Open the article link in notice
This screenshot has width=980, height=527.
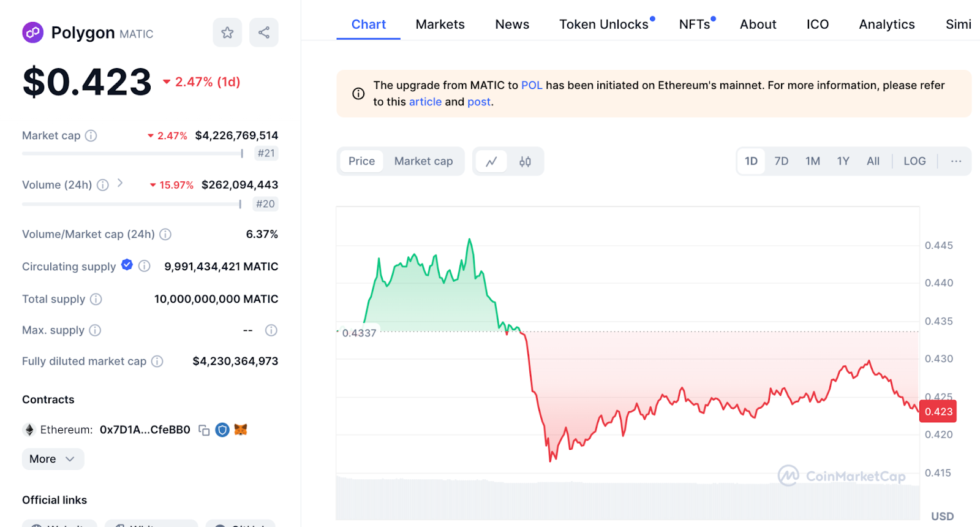click(x=425, y=102)
